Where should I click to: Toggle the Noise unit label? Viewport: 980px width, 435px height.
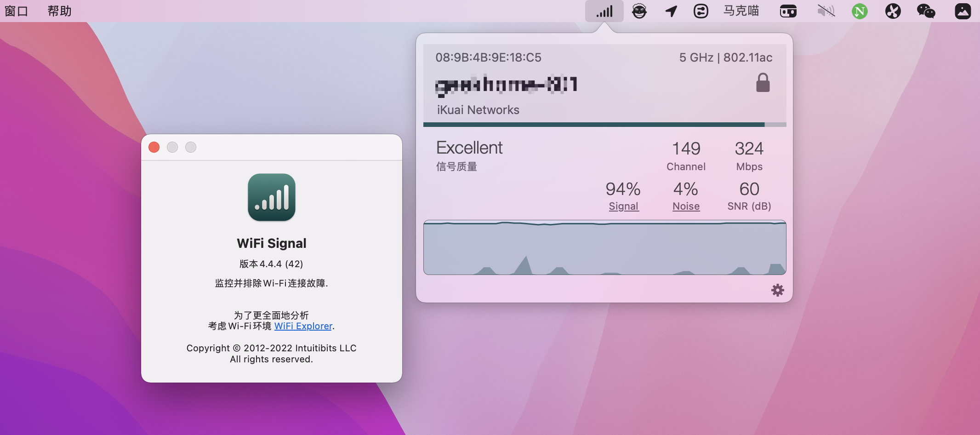pyautogui.click(x=686, y=206)
